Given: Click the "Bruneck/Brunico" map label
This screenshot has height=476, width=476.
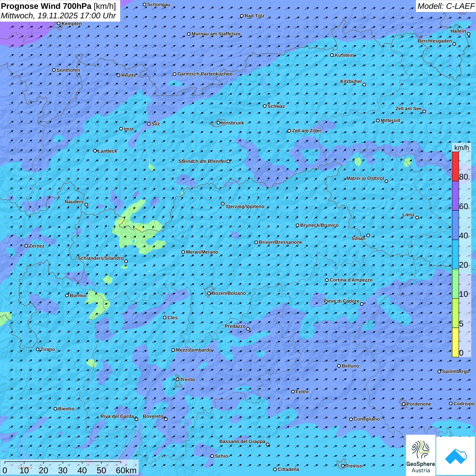Looking at the screenshot, I should point(319,225).
